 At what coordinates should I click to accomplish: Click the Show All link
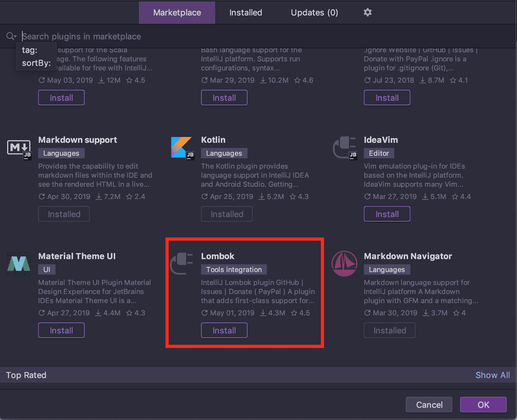493,375
